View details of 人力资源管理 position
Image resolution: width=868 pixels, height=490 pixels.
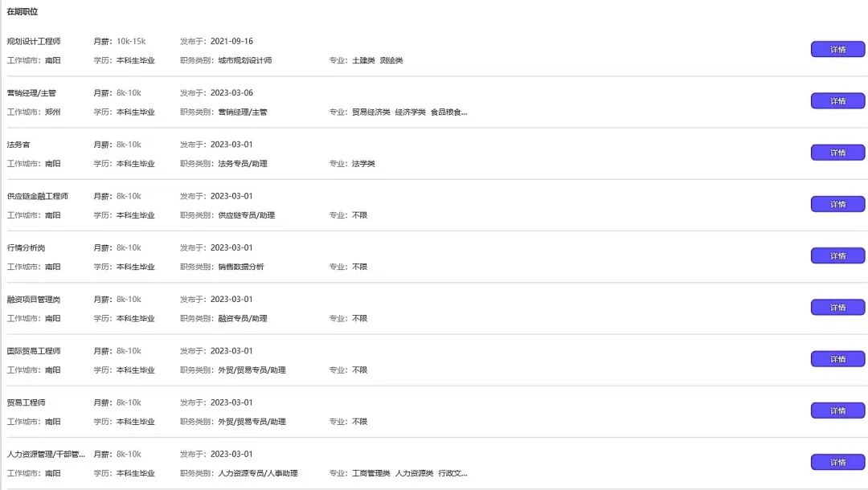coord(837,462)
